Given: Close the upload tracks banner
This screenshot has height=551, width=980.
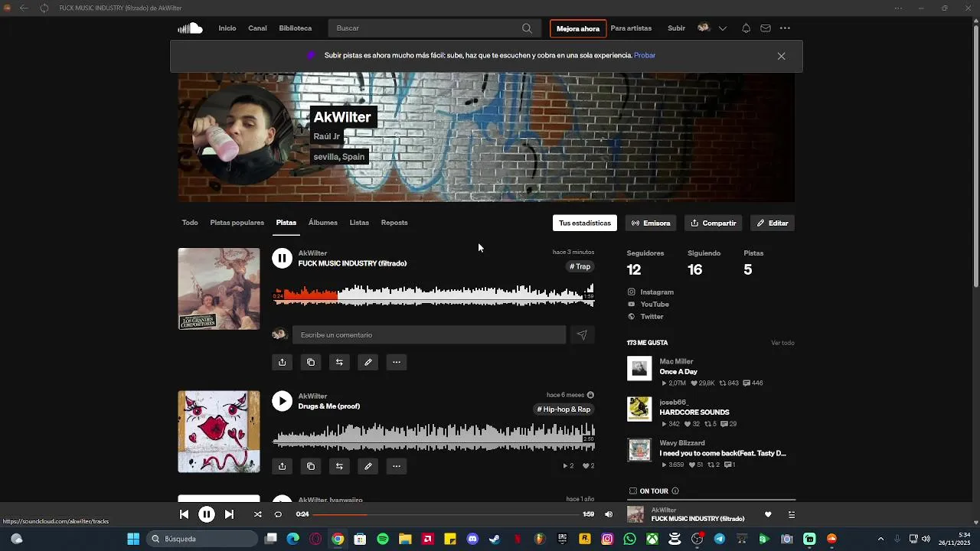Looking at the screenshot, I should click(x=781, y=56).
